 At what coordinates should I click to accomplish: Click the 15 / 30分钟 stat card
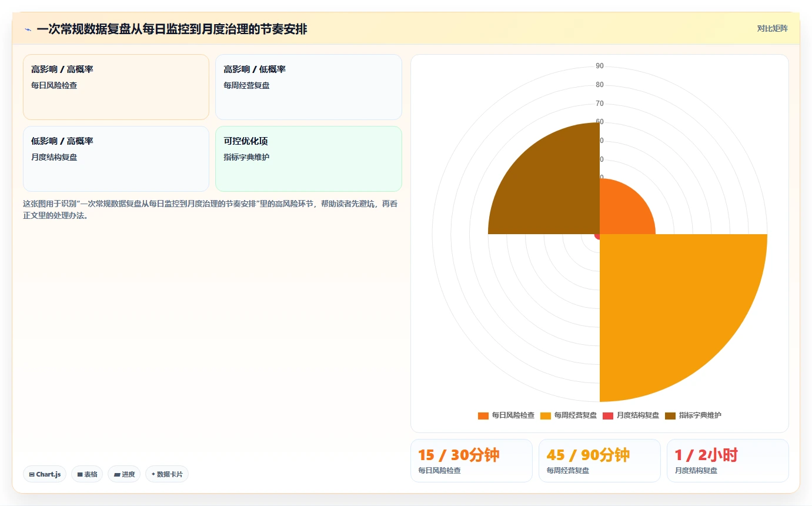pyautogui.click(x=472, y=461)
